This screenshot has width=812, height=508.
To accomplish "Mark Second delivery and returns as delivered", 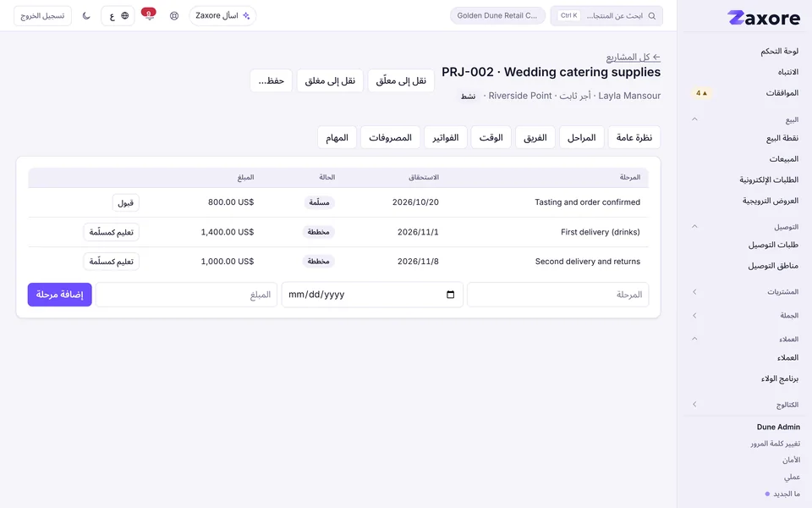I will pos(112,262).
